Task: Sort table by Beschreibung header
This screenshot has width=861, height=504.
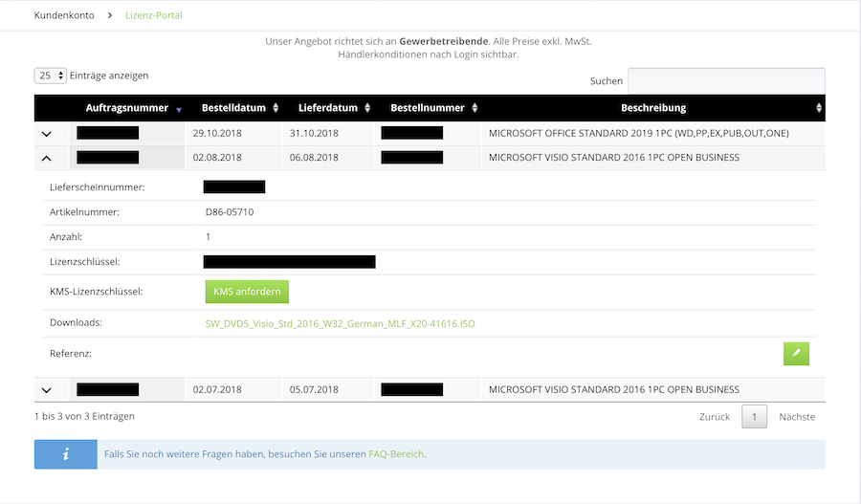Action: [x=653, y=108]
